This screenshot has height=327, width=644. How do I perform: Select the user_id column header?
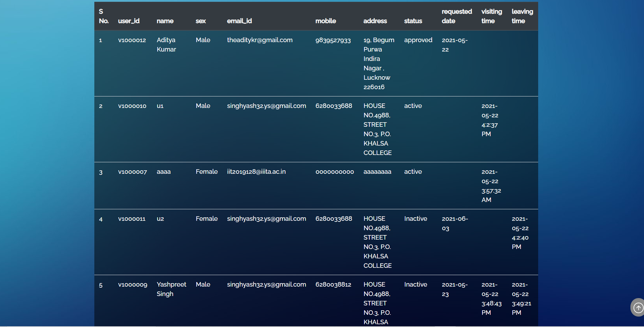coord(129,21)
